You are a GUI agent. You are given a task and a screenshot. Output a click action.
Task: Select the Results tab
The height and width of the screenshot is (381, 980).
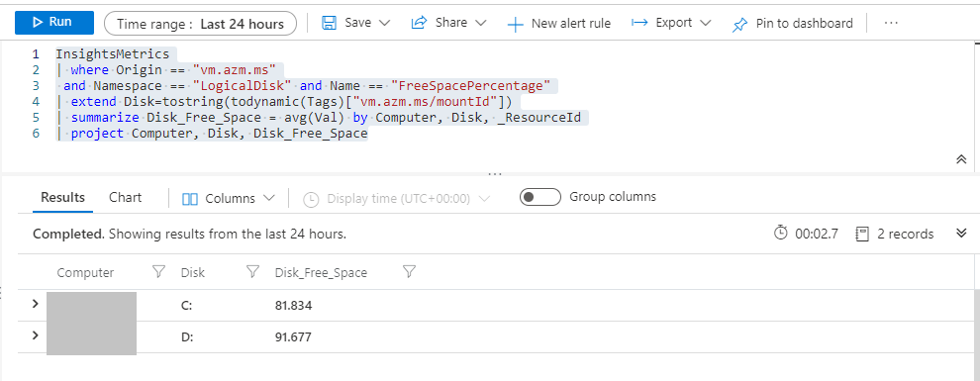[62, 197]
